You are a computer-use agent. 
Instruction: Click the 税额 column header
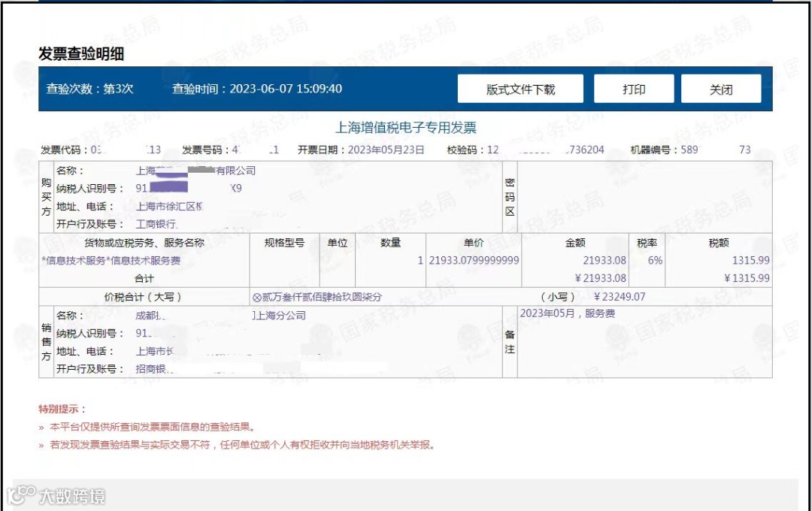tap(719, 243)
